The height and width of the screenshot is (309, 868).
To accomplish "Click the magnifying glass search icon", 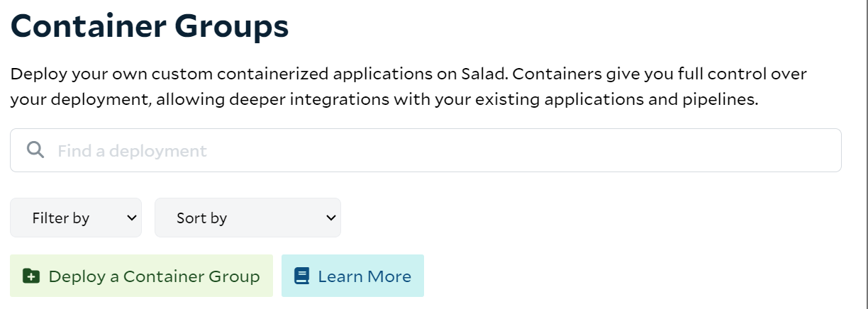I will coord(35,150).
